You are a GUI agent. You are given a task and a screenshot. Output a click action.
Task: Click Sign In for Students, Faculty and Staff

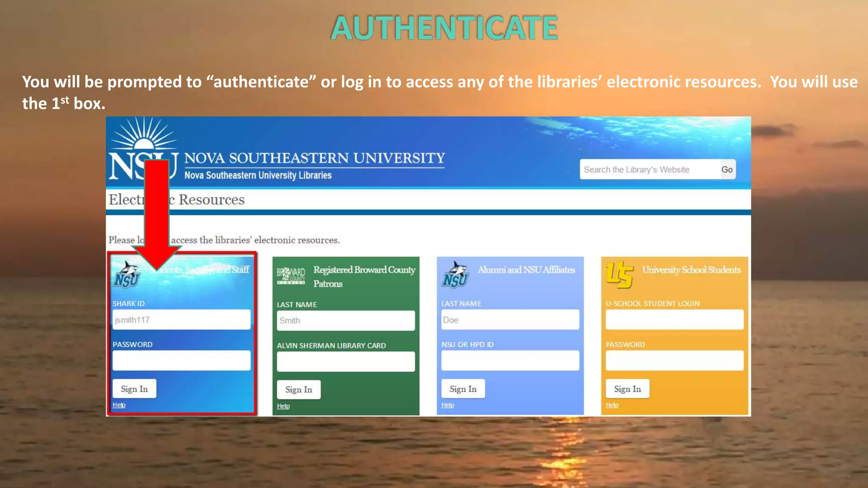134,389
